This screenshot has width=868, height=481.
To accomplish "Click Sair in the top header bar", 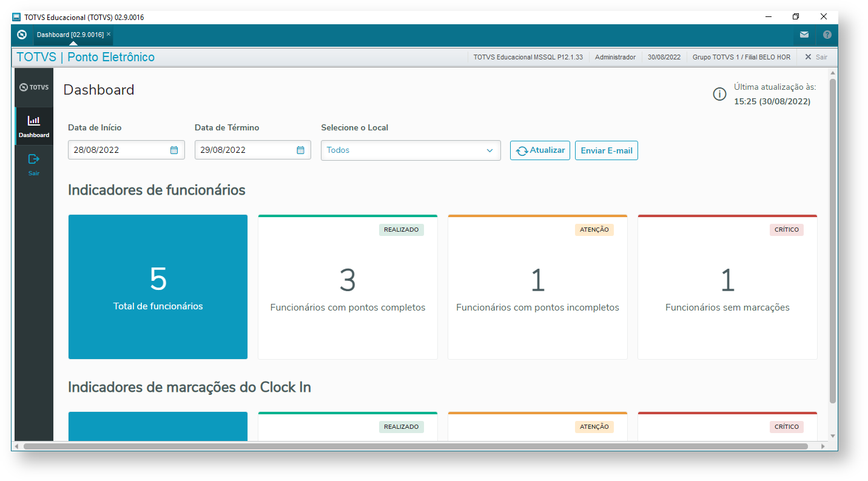I will click(816, 57).
